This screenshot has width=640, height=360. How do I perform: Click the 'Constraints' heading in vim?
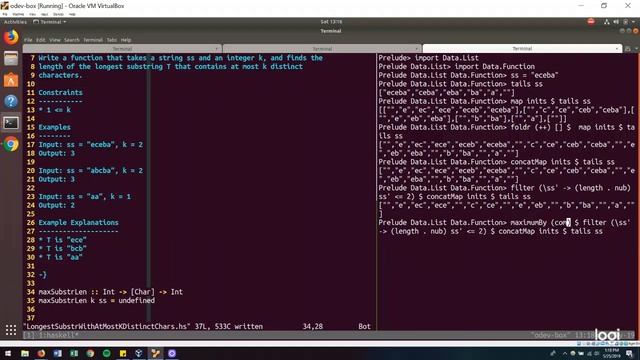tap(60, 93)
